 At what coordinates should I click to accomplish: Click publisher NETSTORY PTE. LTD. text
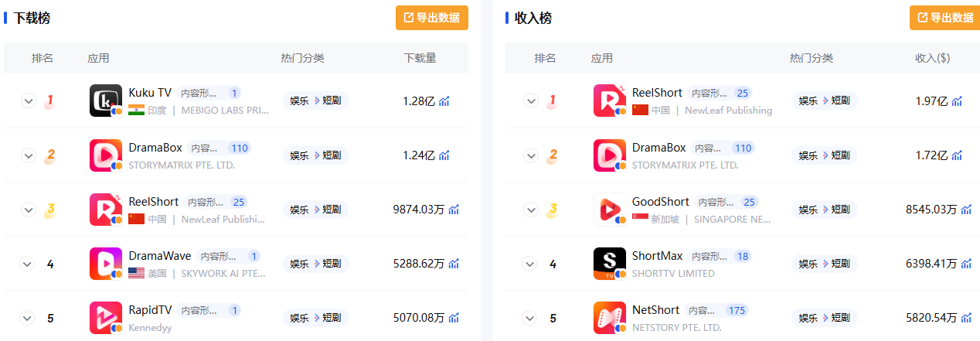(x=676, y=328)
